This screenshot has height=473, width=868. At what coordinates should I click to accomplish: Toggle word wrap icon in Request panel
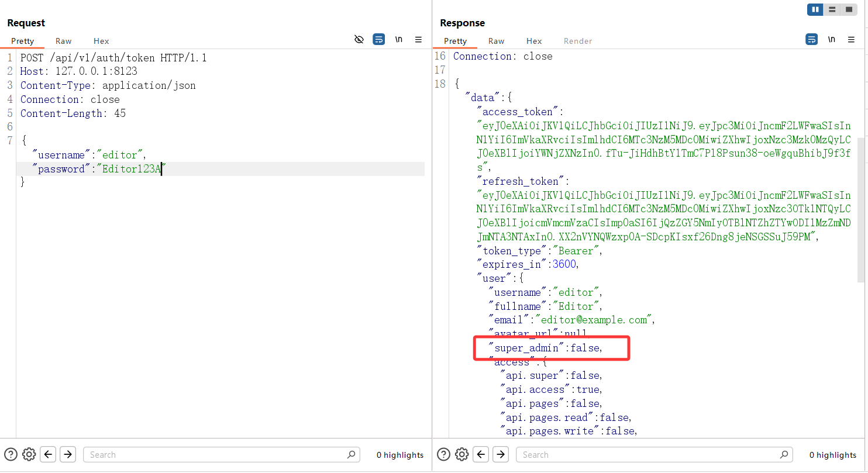379,40
